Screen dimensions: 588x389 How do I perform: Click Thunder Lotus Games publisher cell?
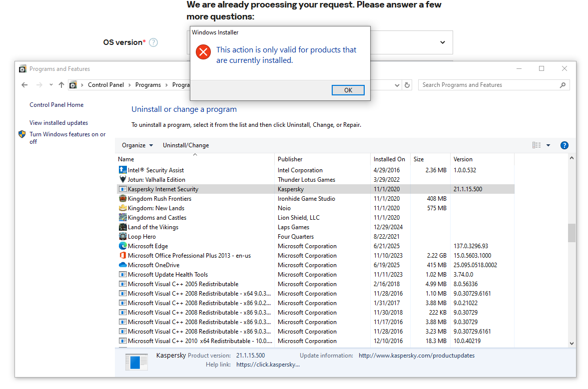pos(306,179)
